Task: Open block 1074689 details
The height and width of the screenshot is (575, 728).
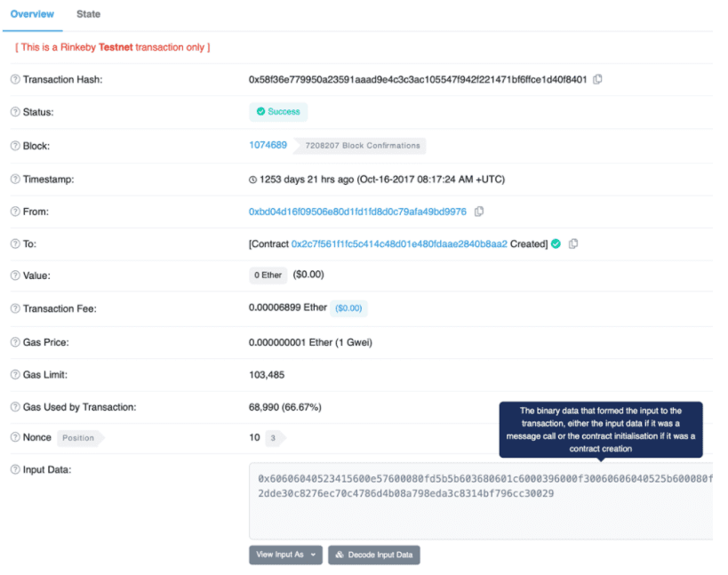Action: [x=267, y=145]
